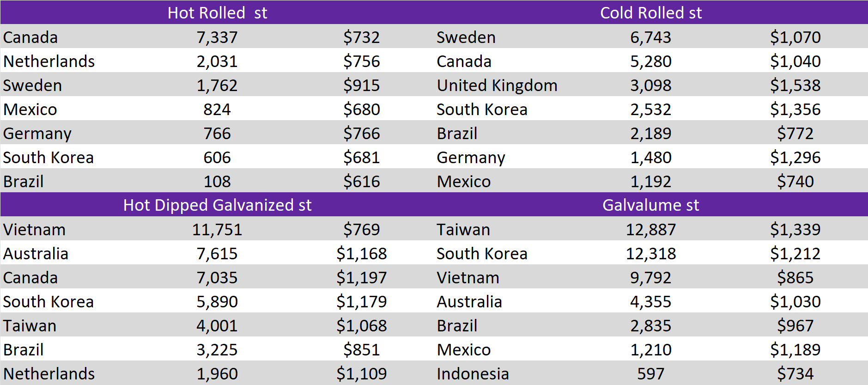Select the Galvalume st section header
This screenshot has width=868, height=385.
click(x=650, y=205)
